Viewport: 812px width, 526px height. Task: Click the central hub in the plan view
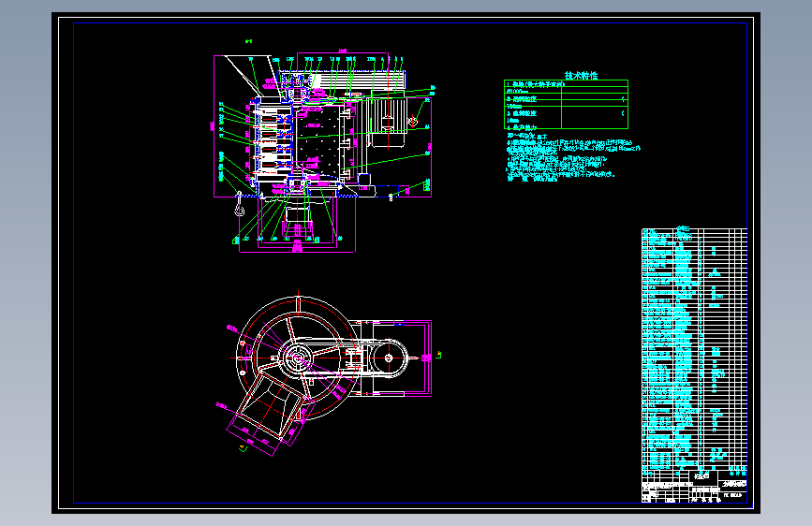click(298, 358)
